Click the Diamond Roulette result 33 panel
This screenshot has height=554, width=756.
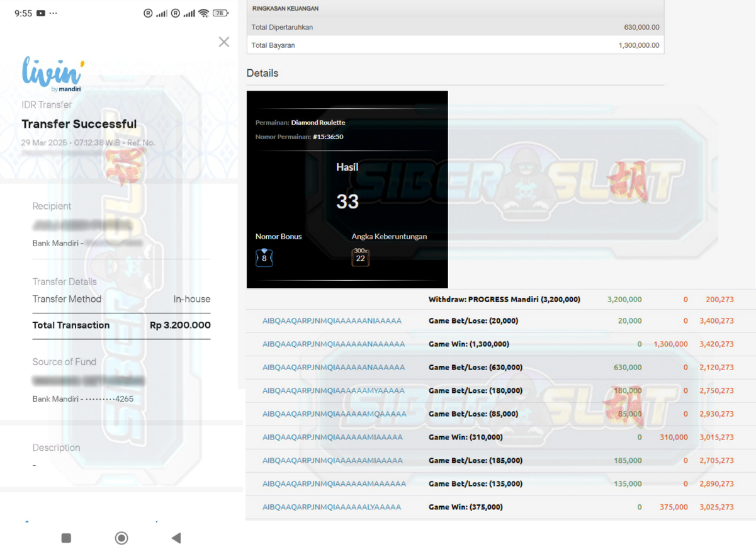coord(347,189)
